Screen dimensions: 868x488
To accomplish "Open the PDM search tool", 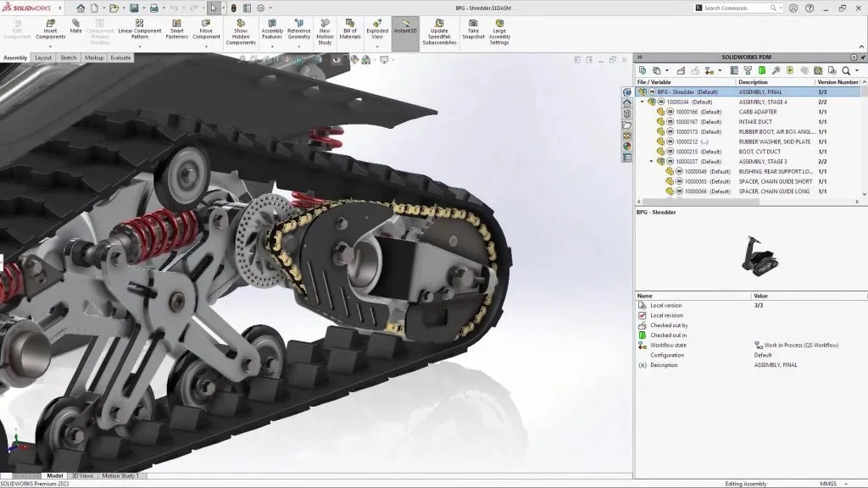I will coord(847,71).
